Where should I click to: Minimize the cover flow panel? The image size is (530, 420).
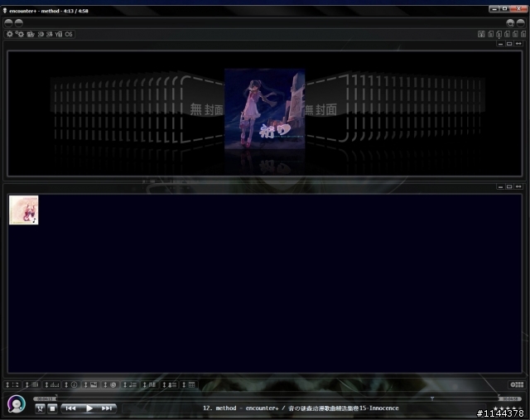(x=500, y=44)
